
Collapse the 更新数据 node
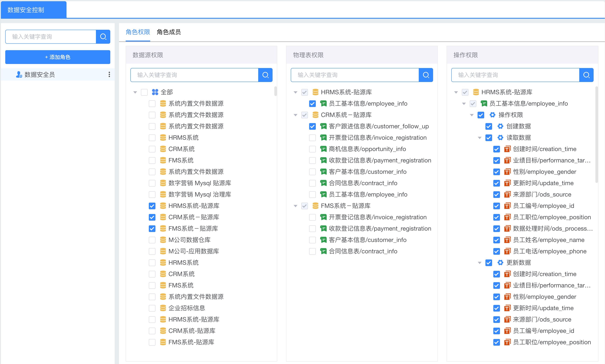[x=479, y=263]
